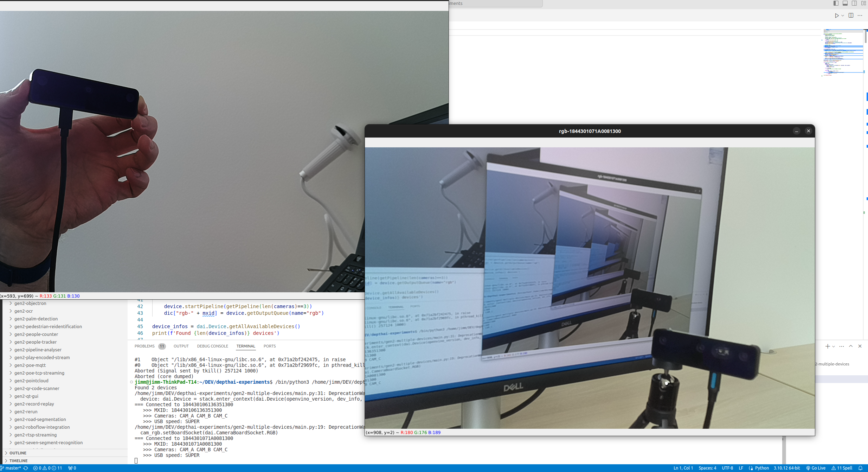Toggle secondary side bar visibility
The image size is (868, 472).
click(854, 3)
